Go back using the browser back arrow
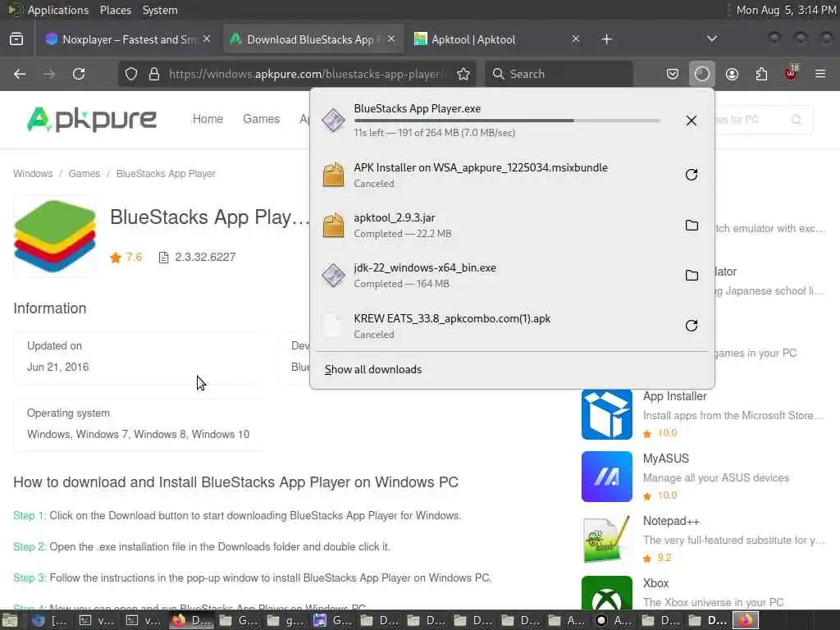The width and height of the screenshot is (840, 630). pos(20,74)
